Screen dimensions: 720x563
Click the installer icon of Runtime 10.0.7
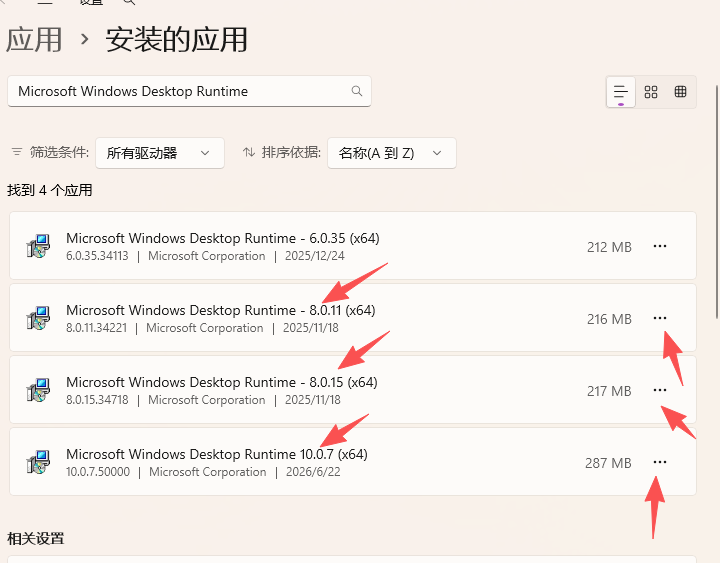click(x=38, y=462)
